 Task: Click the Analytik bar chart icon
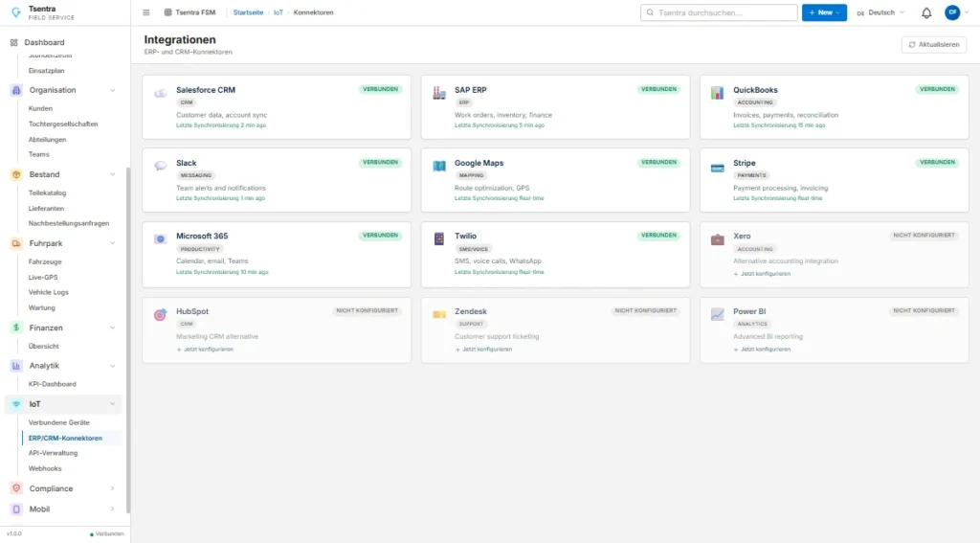tap(16, 366)
